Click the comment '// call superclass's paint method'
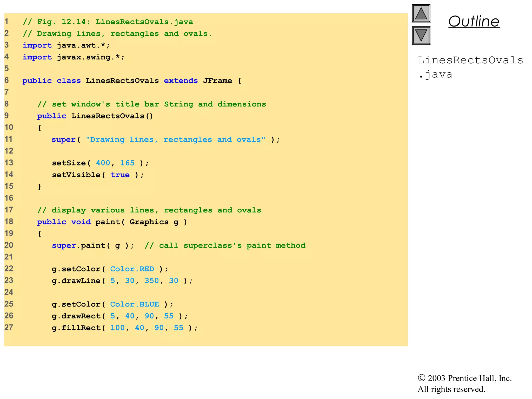 point(225,245)
